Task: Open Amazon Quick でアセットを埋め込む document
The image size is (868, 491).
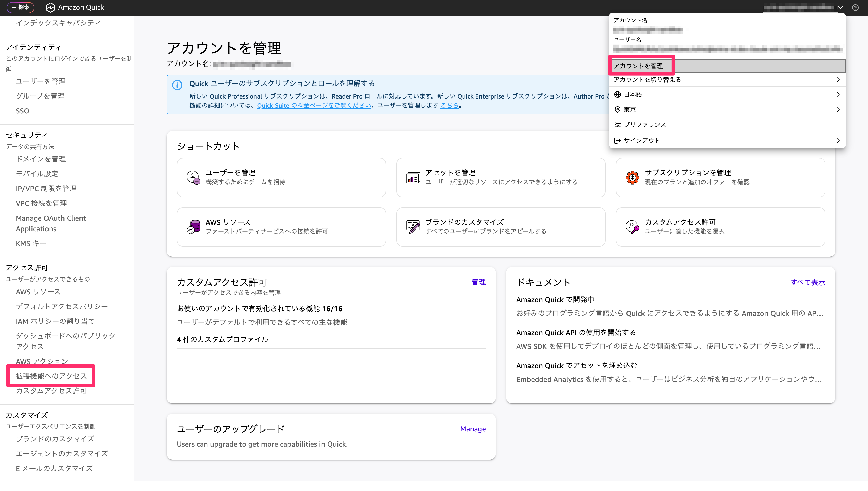Action: pyautogui.click(x=577, y=366)
